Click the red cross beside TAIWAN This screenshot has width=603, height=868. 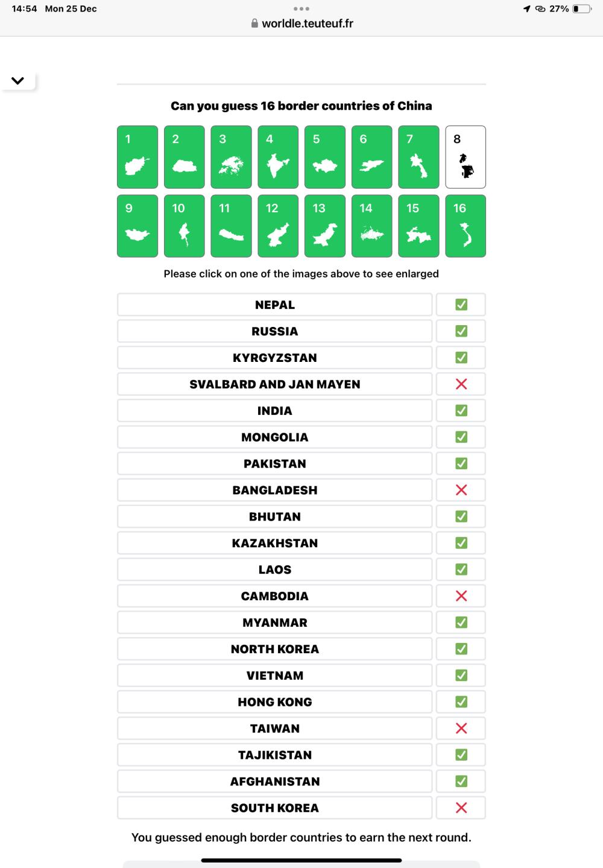pos(461,728)
